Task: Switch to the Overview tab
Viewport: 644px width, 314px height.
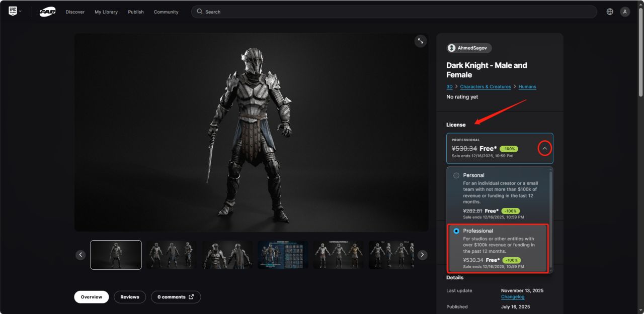Action: pyautogui.click(x=92, y=297)
